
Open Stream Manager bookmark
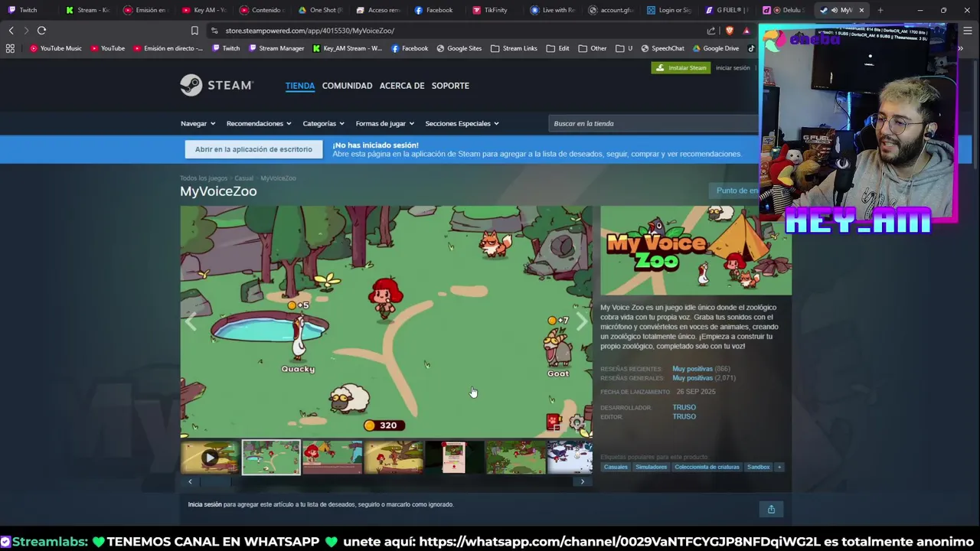pos(276,48)
